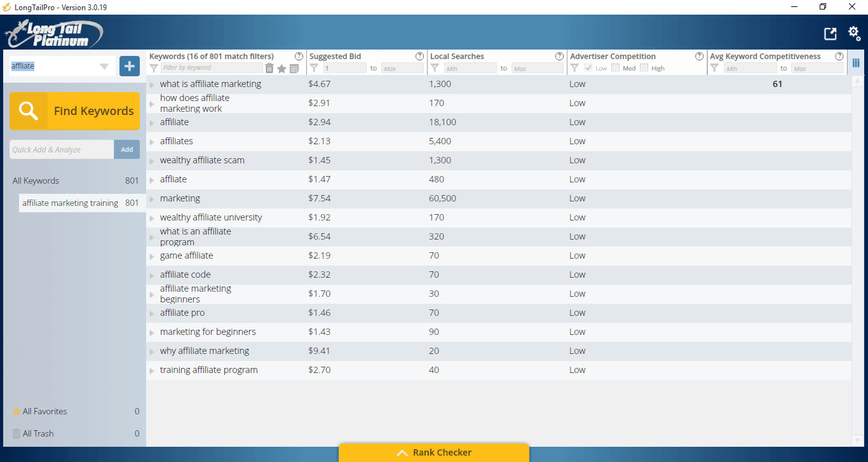The width and height of the screenshot is (868, 462).
Task: Select All Keywords in the sidebar
Action: pyautogui.click(x=75, y=180)
